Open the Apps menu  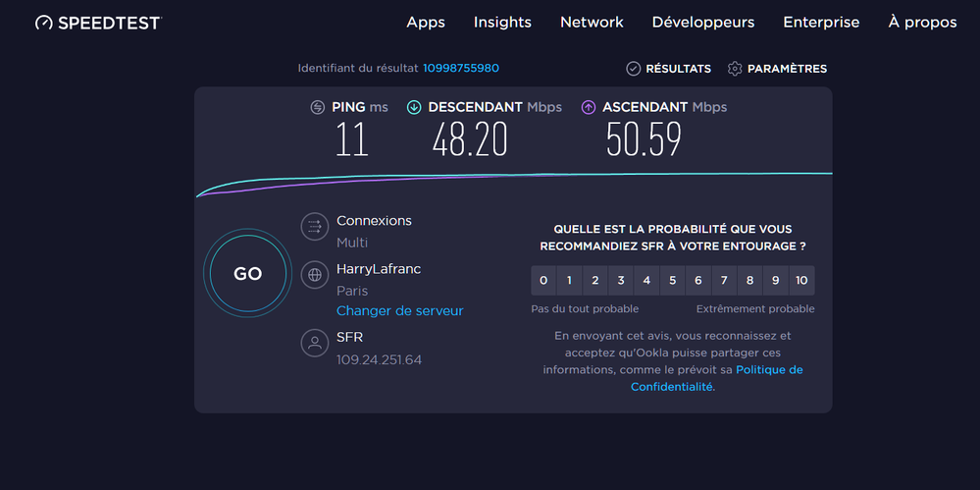click(426, 23)
